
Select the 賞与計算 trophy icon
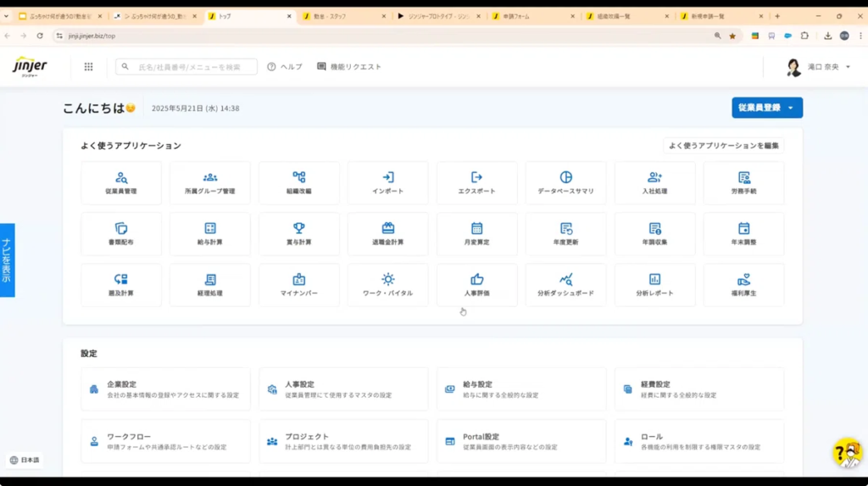pos(298,234)
